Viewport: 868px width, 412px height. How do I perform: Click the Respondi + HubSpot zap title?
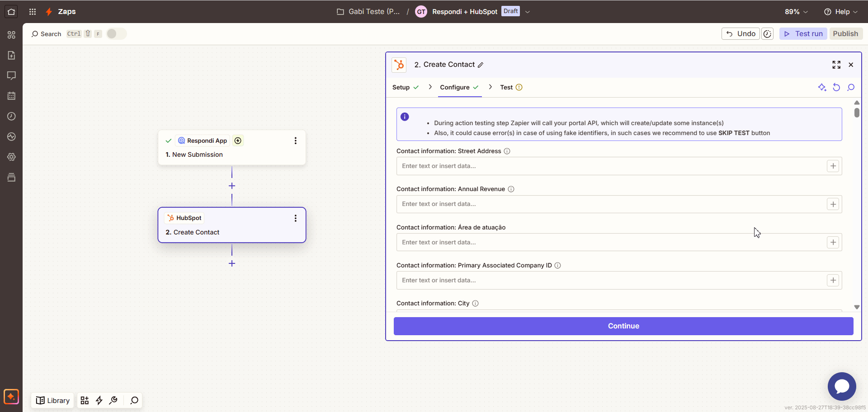[465, 12]
